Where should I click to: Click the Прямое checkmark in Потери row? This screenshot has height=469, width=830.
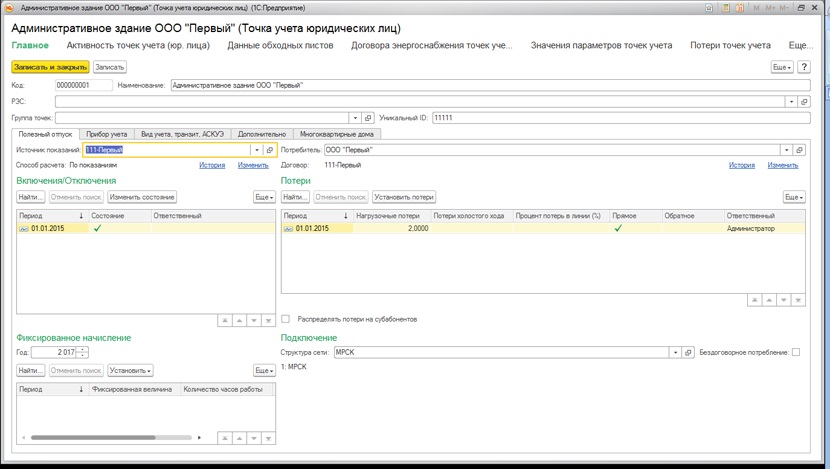[x=618, y=229]
